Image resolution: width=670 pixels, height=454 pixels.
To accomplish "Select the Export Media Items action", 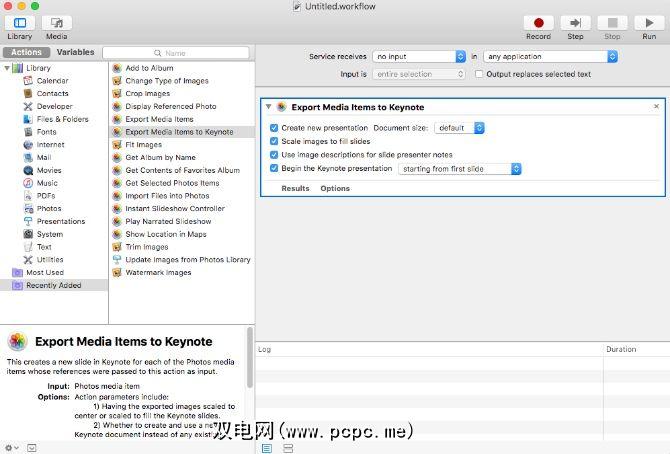I will point(182,119).
